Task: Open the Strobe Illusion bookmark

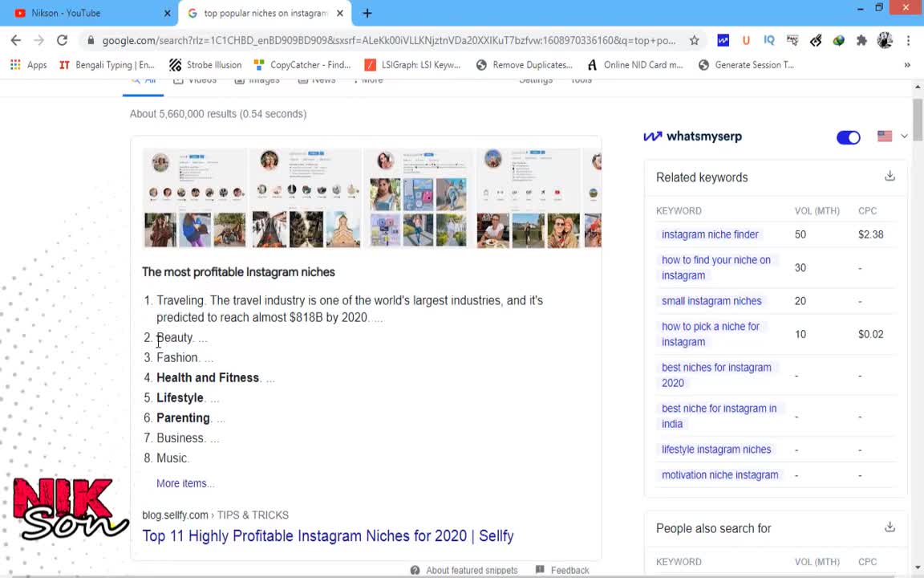Action: click(205, 65)
